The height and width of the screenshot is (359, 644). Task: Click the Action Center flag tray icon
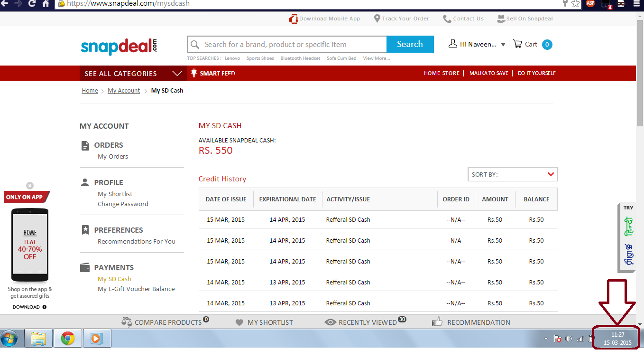click(558, 339)
